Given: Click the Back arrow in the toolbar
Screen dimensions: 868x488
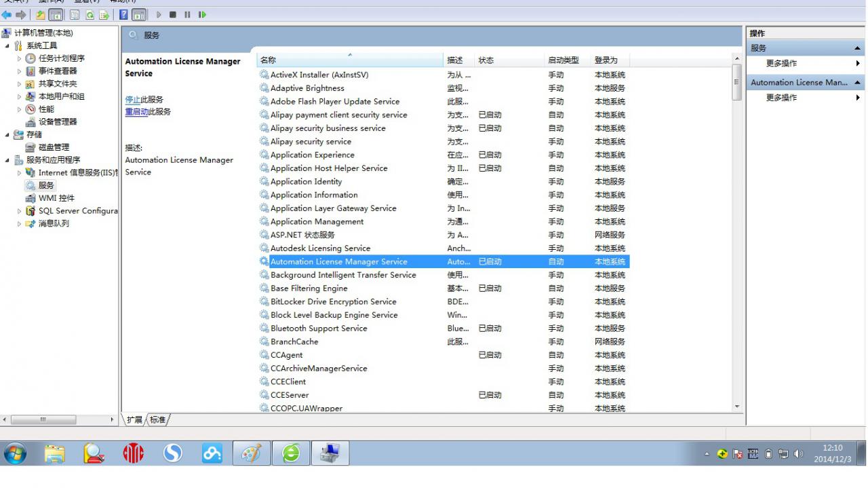Looking at the screenshot, I should click(7, 14).
